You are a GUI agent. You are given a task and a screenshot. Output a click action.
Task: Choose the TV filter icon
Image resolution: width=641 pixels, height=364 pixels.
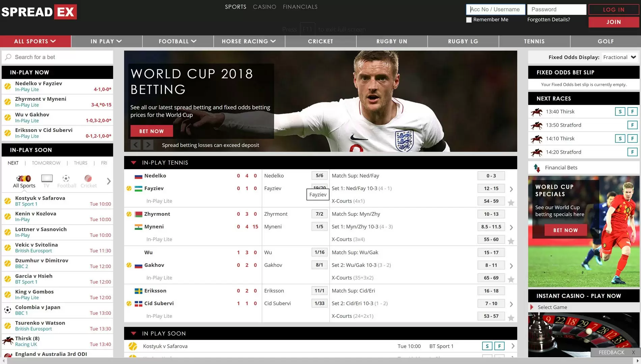click(x=47, y=178)
